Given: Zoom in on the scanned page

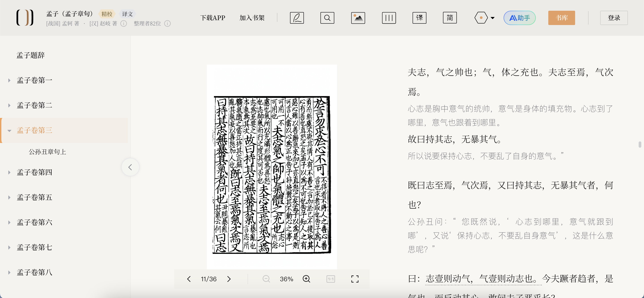Looking at the screenshot, I should [x=306, y=279].
